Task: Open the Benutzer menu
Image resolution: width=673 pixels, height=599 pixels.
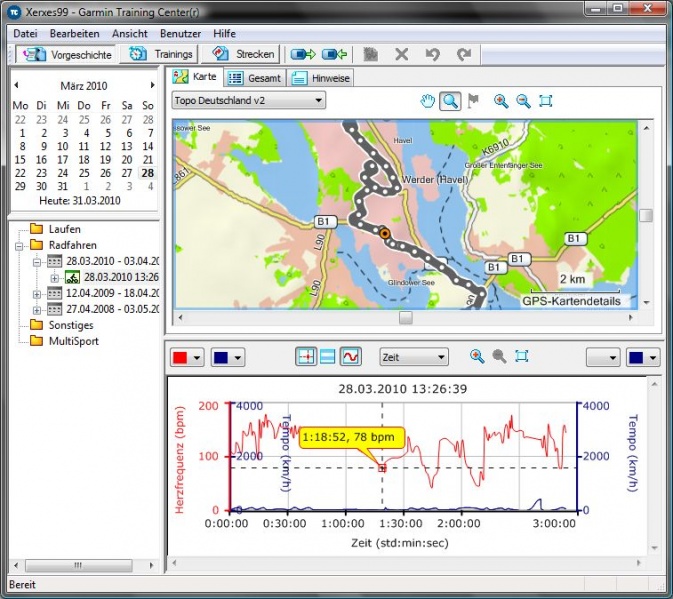Action: click(x=180, y=33)
